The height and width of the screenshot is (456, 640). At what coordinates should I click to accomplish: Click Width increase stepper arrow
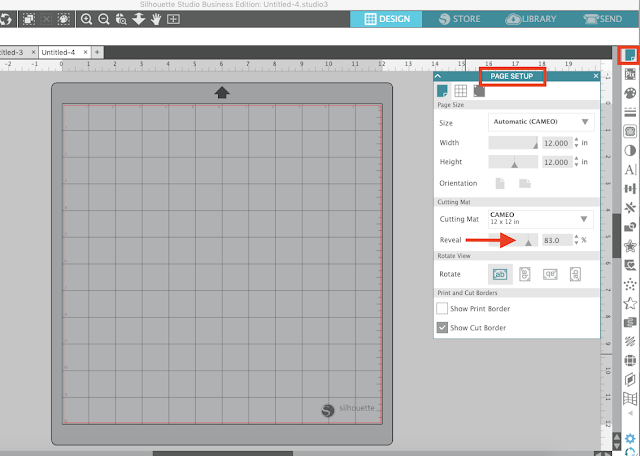pyautogui.click(x=576, y=140)
